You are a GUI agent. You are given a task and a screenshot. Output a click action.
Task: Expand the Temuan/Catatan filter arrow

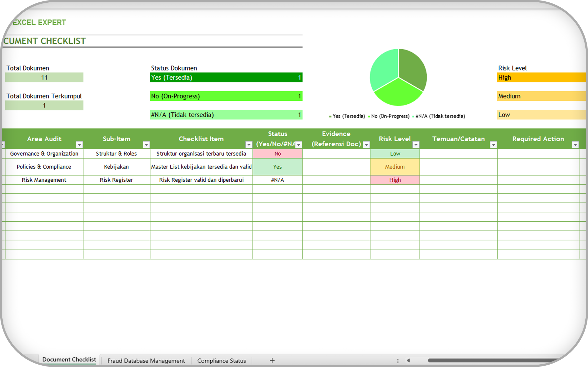[493, 145]
